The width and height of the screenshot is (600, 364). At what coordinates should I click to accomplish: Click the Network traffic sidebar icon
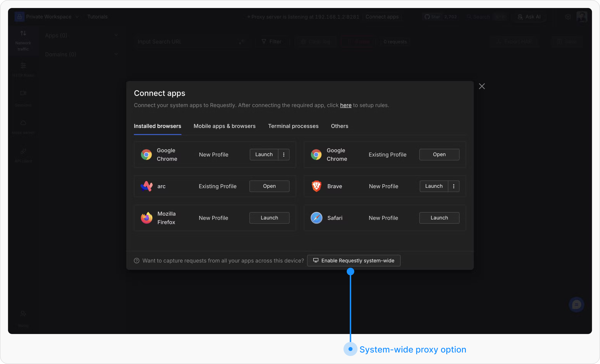pyautogui.click(x=23, y=33)
